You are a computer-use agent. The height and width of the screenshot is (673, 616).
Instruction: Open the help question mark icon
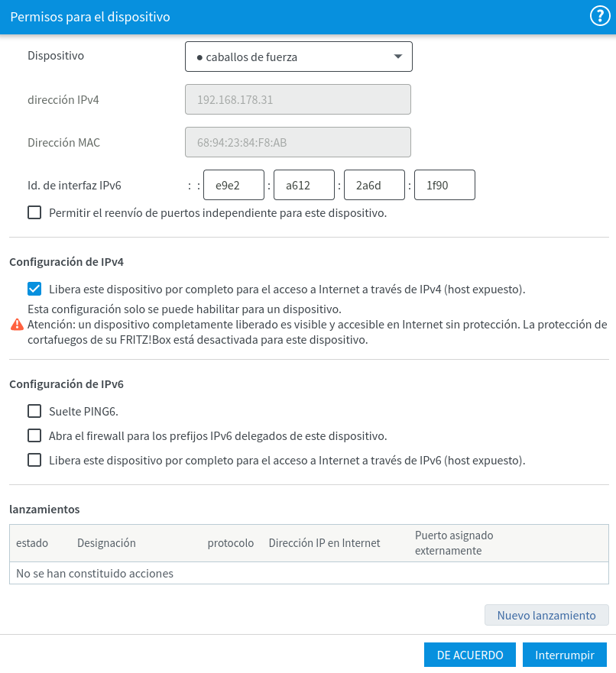(598, 16)
